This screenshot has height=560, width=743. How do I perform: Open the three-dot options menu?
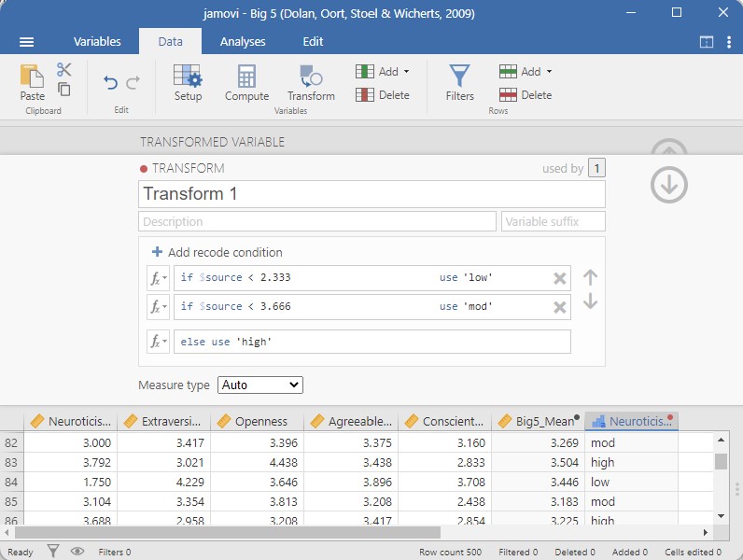[729, 42]
